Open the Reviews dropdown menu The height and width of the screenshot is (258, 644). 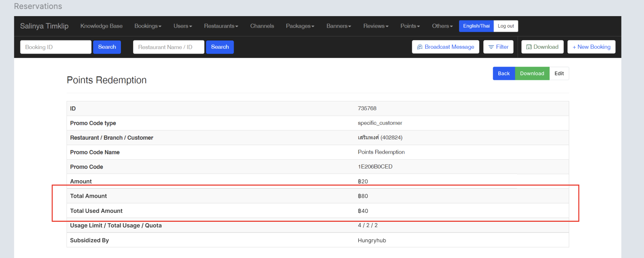[376, 26]
